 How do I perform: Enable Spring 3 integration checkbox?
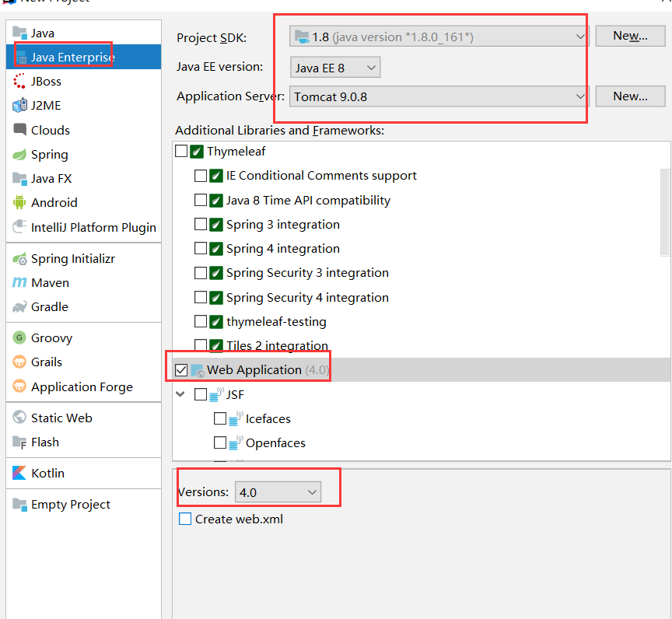pyautogui.click(x=201, y=224)
